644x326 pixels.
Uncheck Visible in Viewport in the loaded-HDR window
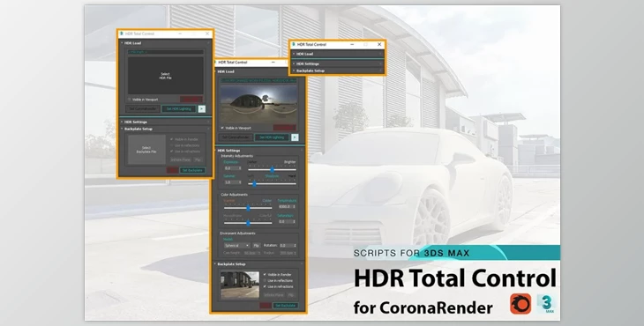[x=222, y=128]
